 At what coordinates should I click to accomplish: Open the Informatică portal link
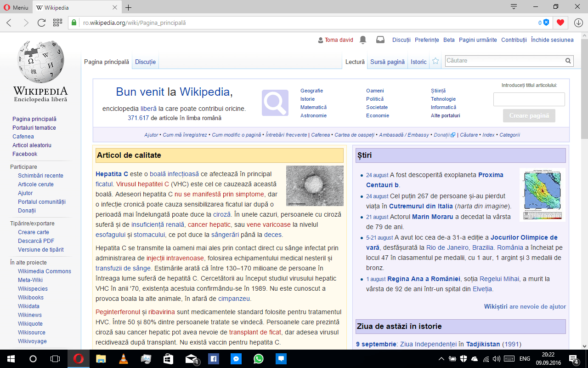click(443, 107)
